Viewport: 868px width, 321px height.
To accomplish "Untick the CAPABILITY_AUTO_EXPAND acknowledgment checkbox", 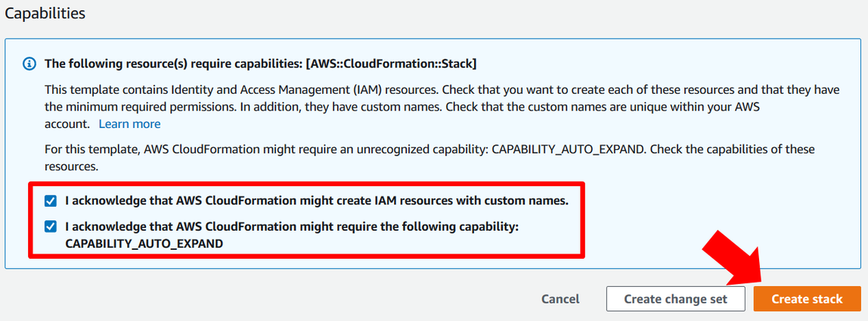I will tap(51, 226).
